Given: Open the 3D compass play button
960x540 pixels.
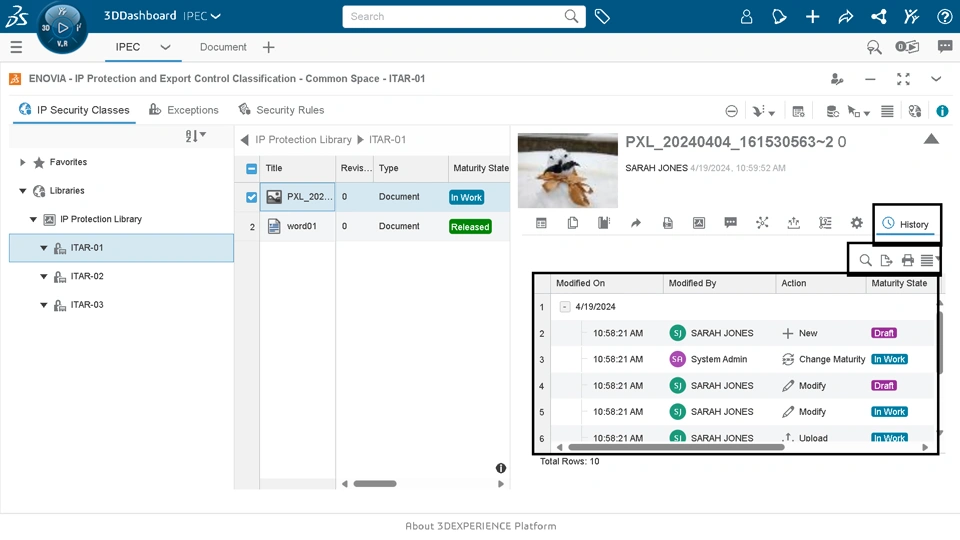Looking at the screenshot, I should click(x=62, y=28).
